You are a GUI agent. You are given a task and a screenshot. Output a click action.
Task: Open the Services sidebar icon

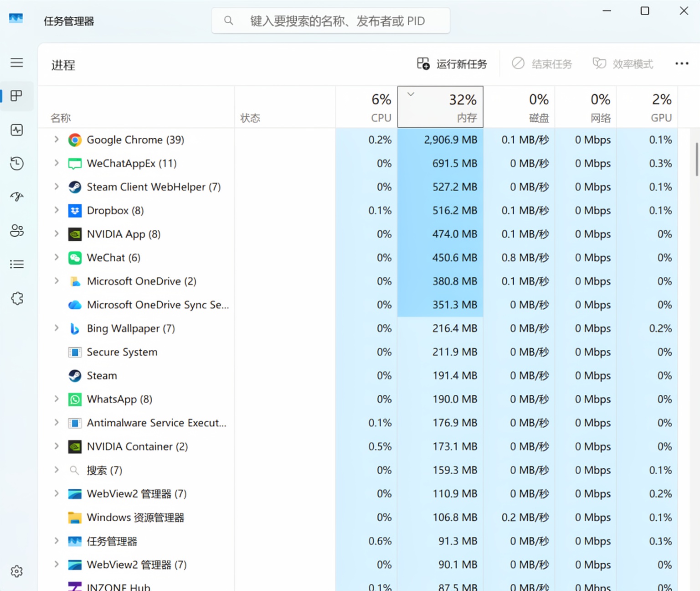17,298
